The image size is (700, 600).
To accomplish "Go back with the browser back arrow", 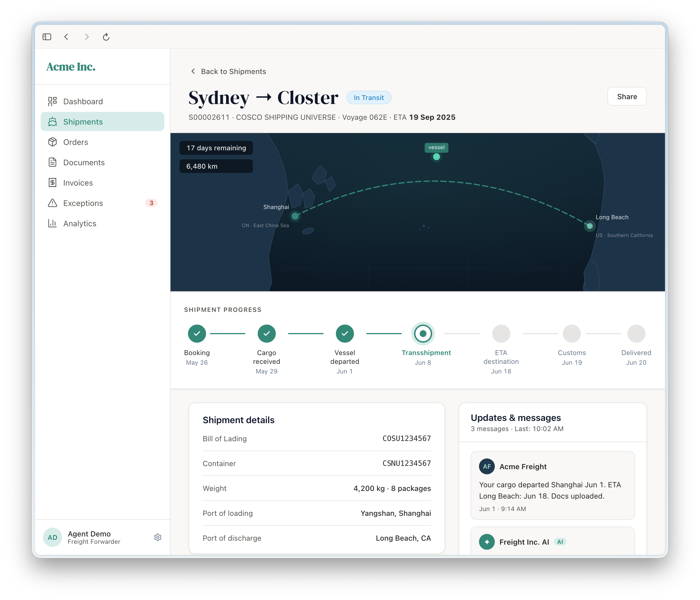I will pyautogui.click(x=66, y=37).
